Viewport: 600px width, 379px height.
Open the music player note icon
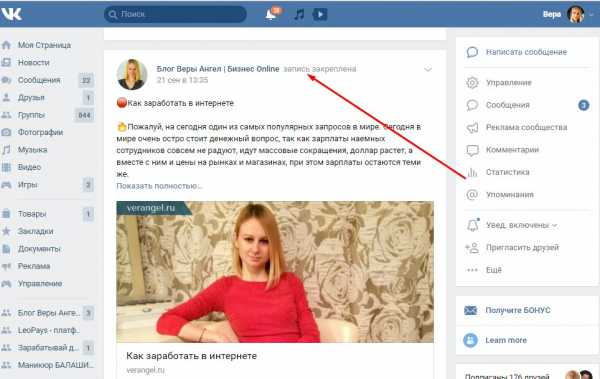coord(299,15)
